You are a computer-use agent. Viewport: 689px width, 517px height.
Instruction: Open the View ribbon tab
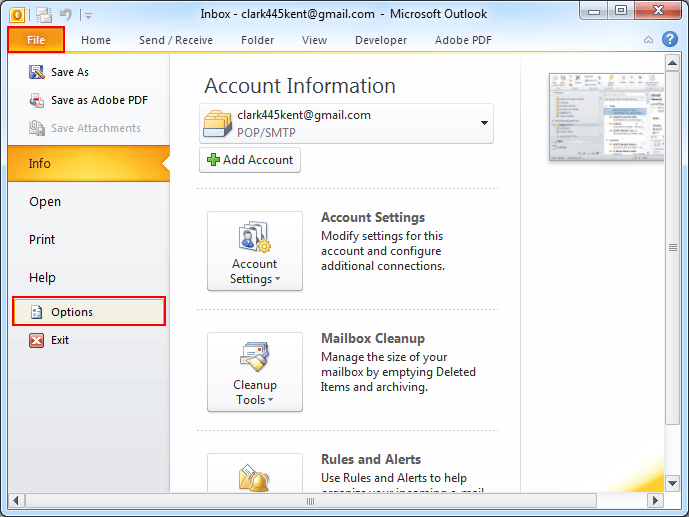(x=314, y=40)
